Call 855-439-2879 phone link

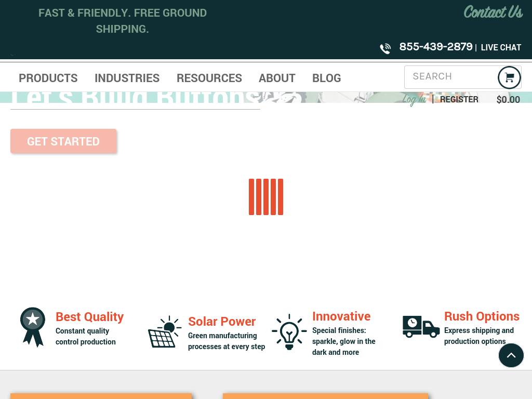click(436, 47)
